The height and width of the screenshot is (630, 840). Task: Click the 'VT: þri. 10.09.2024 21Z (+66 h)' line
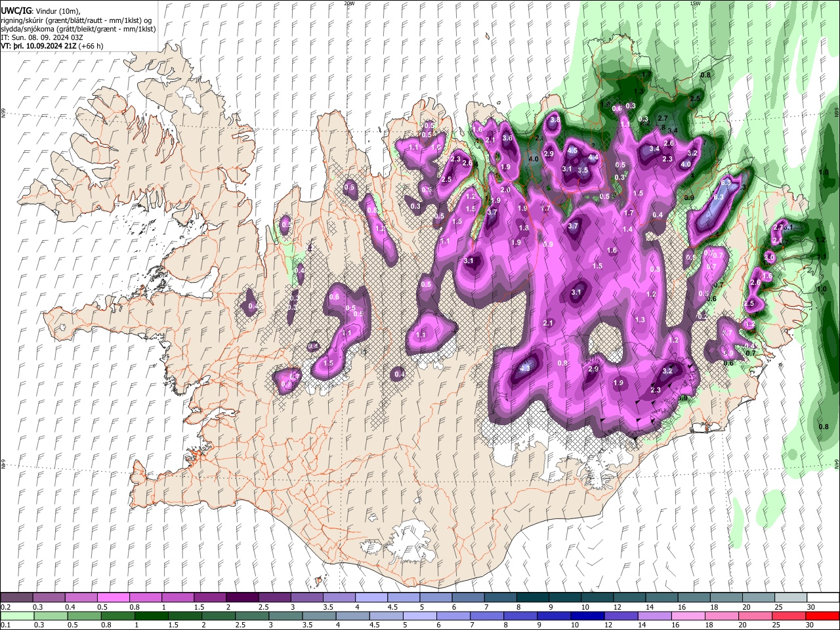coord(52,46)
